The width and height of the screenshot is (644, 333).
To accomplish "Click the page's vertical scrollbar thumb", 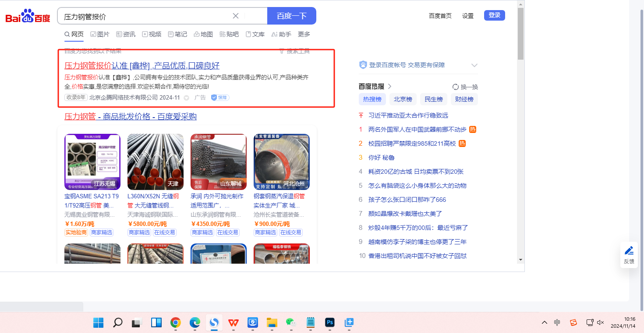I will pos(520,33).
